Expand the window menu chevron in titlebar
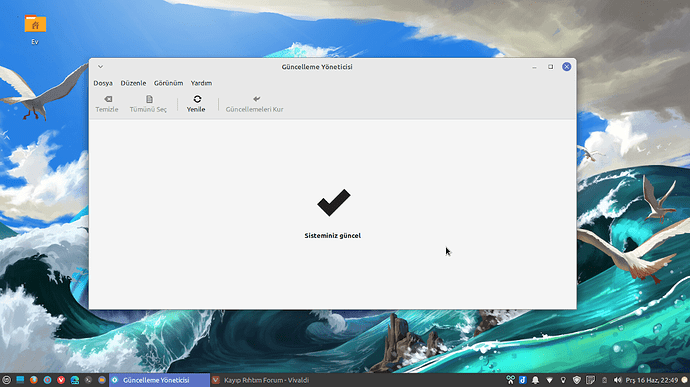 point(100,67)
